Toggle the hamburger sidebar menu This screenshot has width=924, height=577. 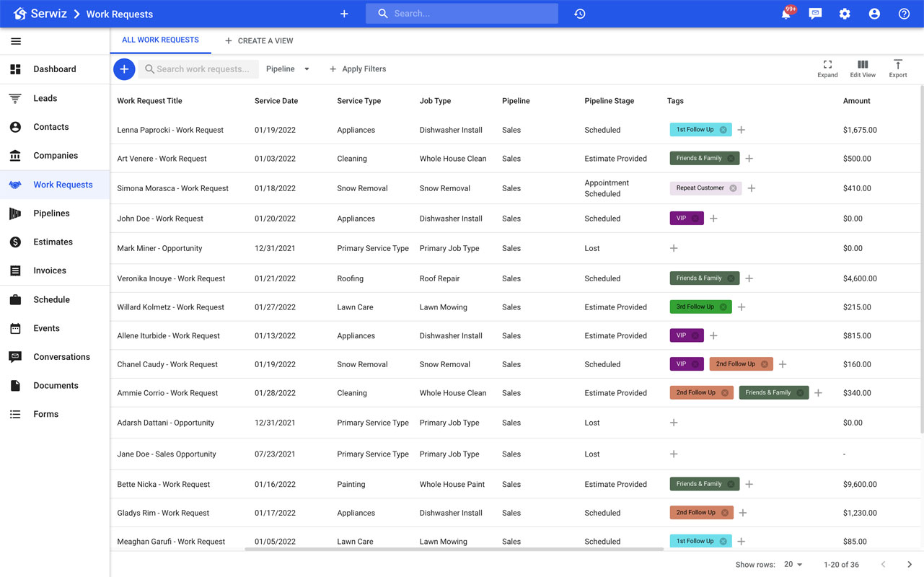point(16,41)
